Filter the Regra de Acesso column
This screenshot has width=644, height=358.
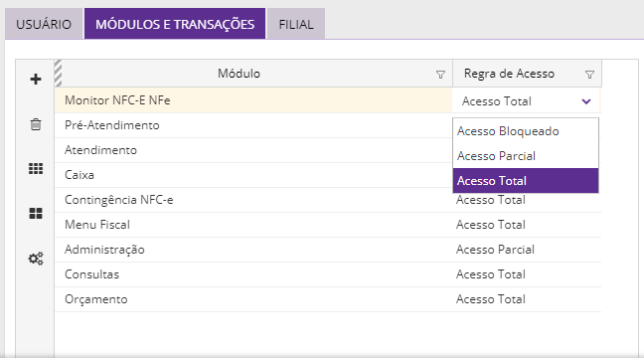click(589, 75)
